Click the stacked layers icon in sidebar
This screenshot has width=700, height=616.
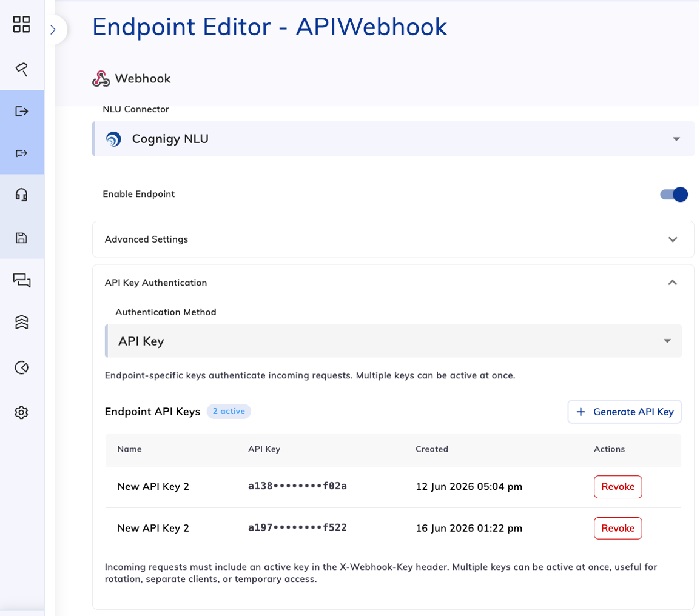point(21,322)
